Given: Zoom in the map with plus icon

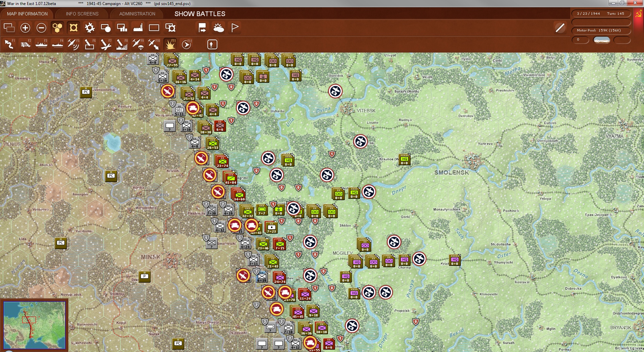Looking at the screenshot, I should [x=25, y=27].
